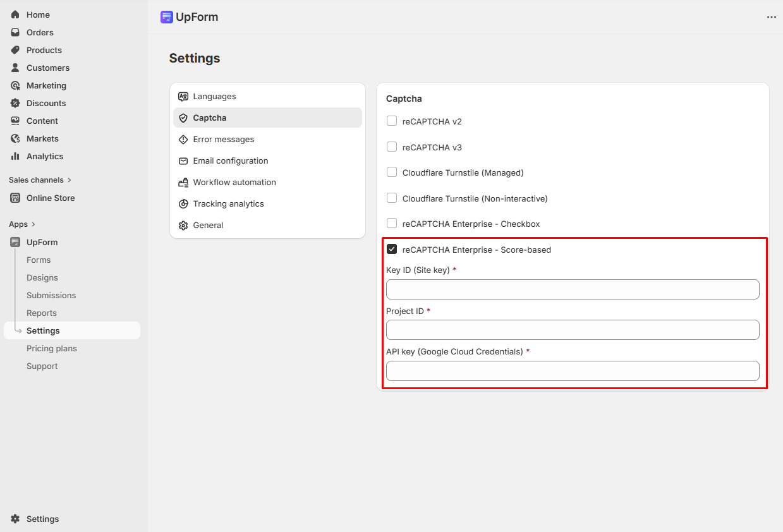The image size is (783, 532).
Task: Check reCAPTCHA Enterprise - Checkbox option
Action: pyautogui.click(x=392, y=223)
